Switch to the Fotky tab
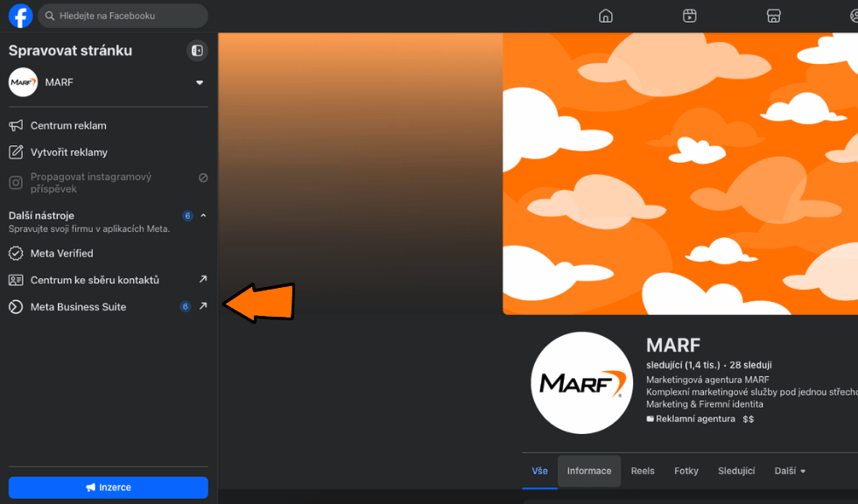 [686, 472]
